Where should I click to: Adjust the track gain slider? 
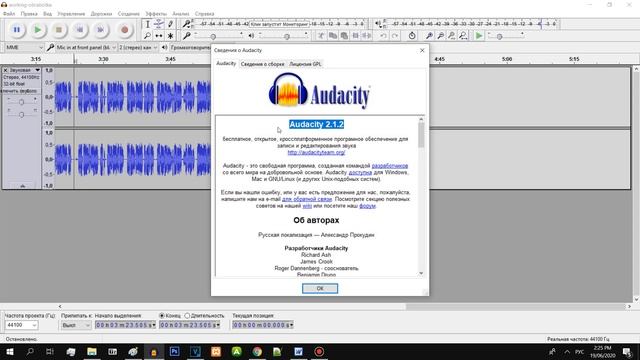[22, 102]
